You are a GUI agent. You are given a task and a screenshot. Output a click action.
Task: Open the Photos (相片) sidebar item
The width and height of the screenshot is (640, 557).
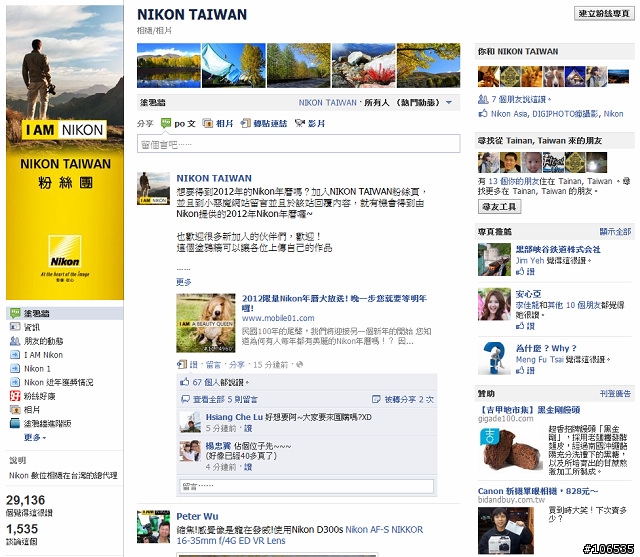click(31, 410)
